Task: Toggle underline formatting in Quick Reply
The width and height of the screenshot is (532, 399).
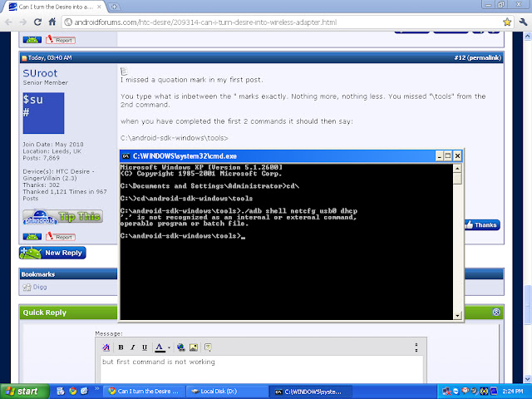Action: 145,347
